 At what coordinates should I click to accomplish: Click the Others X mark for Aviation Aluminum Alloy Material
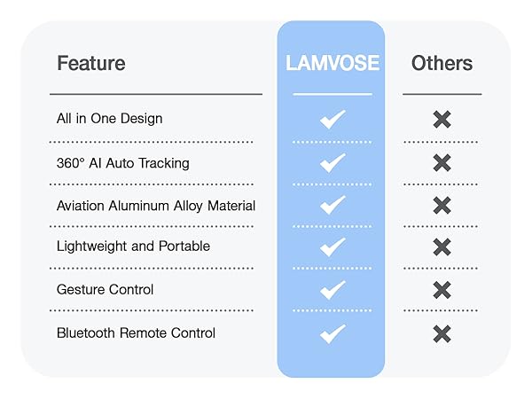442,205
